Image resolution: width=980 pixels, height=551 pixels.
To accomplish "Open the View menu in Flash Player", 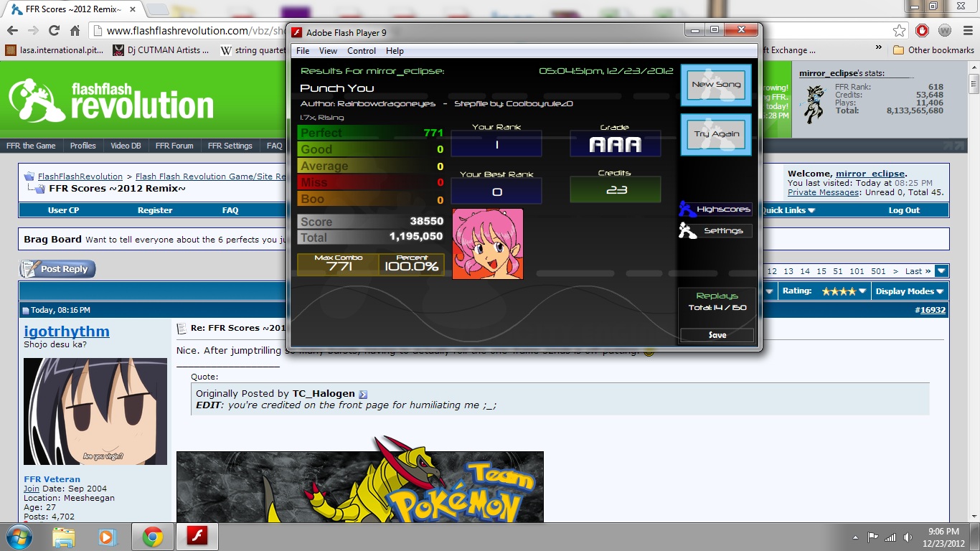I will click(328, 51).
